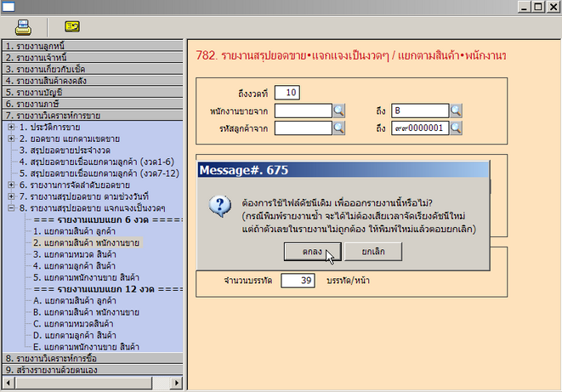Click the question mark icon in message dialog
This screenshot has height=392, width=562.
click(x=220, y=207)
